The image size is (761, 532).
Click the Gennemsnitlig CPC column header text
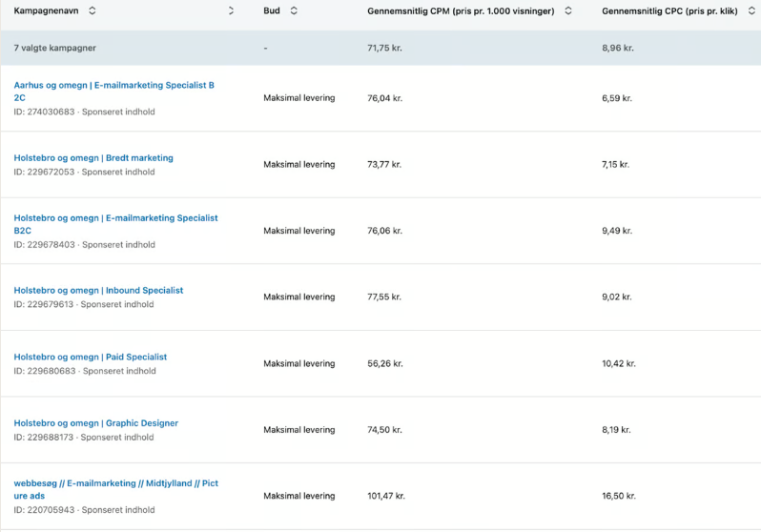point(671,11)
